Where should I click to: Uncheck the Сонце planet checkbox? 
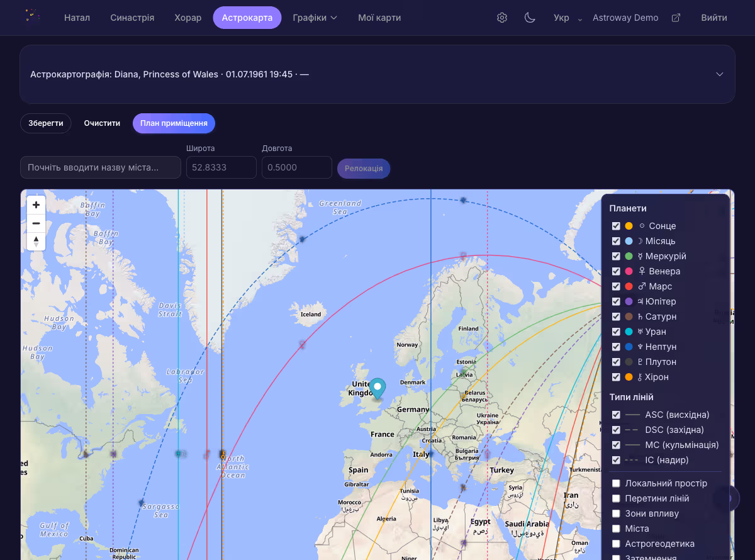coord(616,226)
